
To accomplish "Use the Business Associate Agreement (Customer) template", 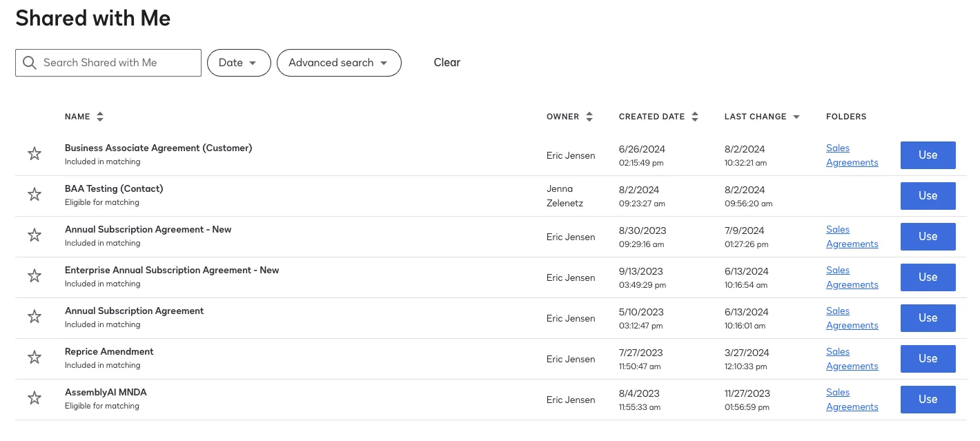I will [928, 155].
